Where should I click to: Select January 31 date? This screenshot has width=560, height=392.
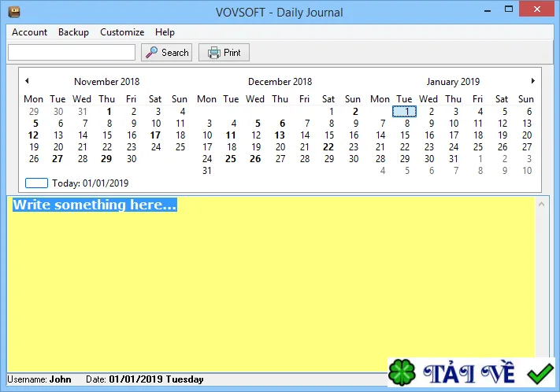coord(454,159)
